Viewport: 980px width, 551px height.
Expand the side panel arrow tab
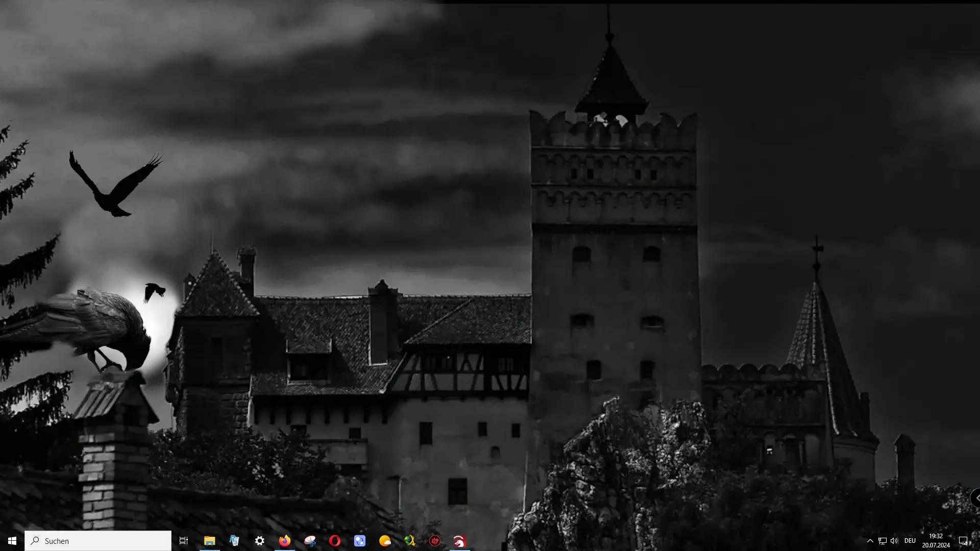pos(975,498)
